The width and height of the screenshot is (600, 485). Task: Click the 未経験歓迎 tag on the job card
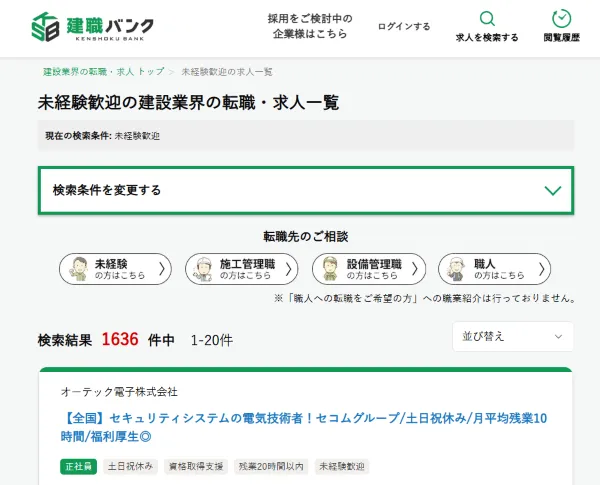[x=342, y=466]
